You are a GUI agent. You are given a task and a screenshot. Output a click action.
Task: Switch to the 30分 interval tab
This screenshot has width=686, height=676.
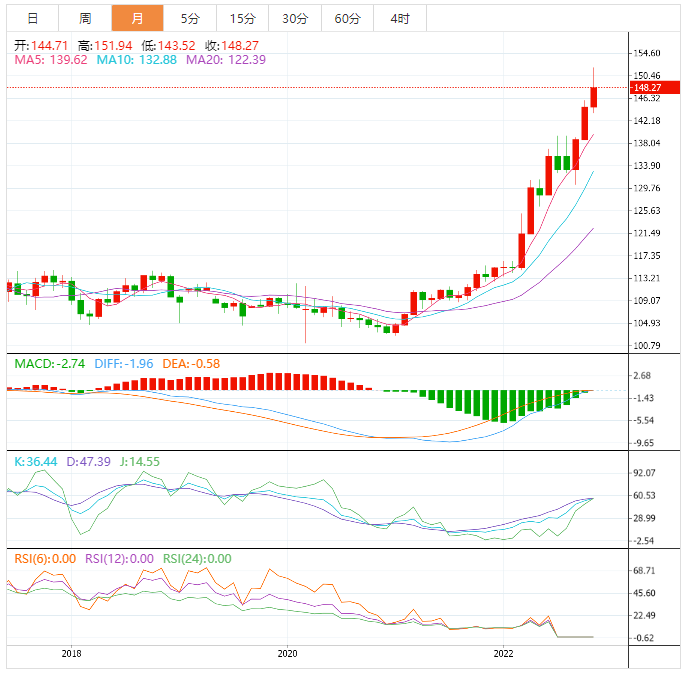[295, 18]
